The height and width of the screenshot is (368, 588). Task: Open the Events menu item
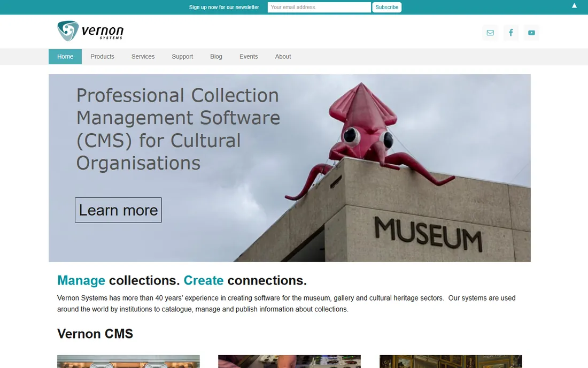[249, 57]
